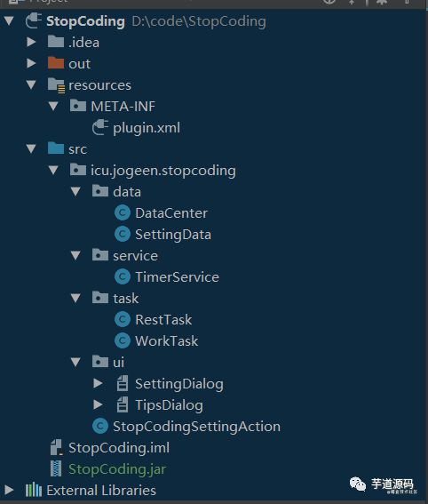428x504 pixels.
Task: Click the data package folder icon
Action: (x=100, y=191)
